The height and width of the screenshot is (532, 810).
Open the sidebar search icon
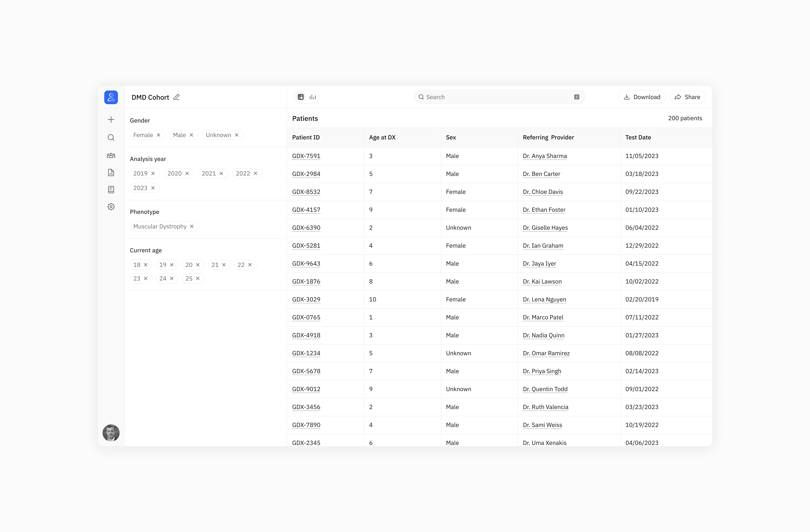(111, 137)
